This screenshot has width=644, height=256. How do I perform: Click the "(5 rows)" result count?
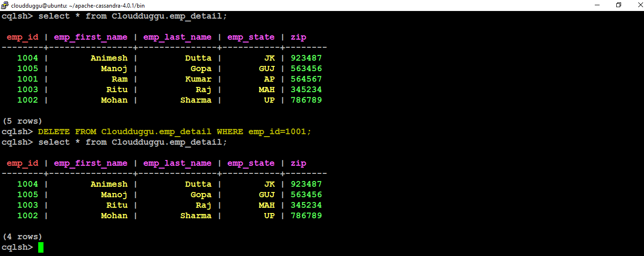(22, 121)
